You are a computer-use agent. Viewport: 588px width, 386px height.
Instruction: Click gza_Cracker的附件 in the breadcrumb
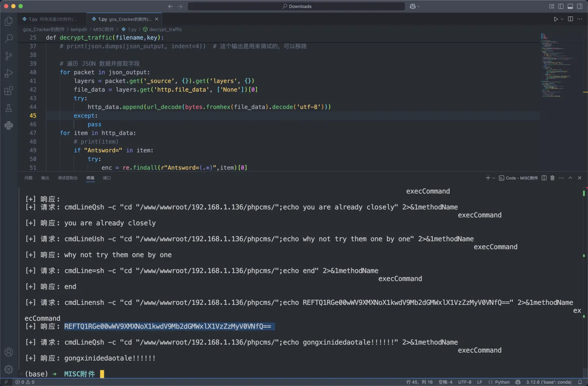click(44, 29)
